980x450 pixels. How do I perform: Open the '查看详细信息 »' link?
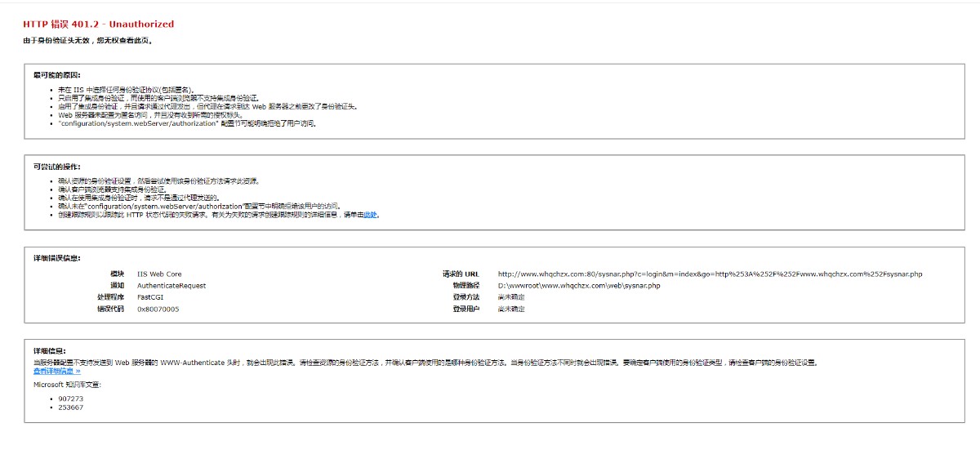tap(56, 371)
